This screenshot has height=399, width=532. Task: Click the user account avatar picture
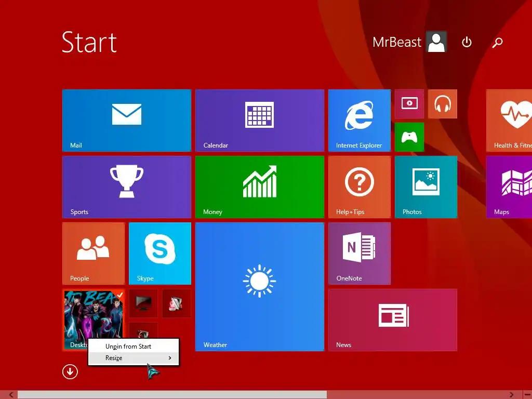click(x=436, y=42)
